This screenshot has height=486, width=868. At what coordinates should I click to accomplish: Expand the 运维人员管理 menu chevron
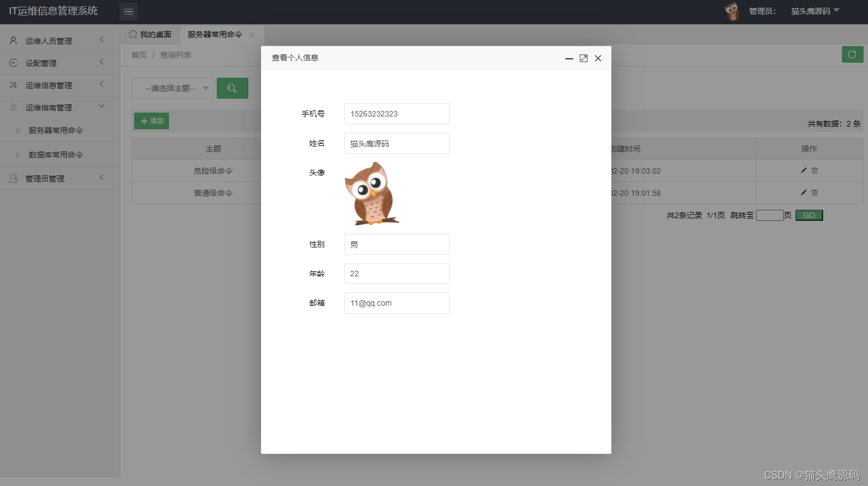101,39
